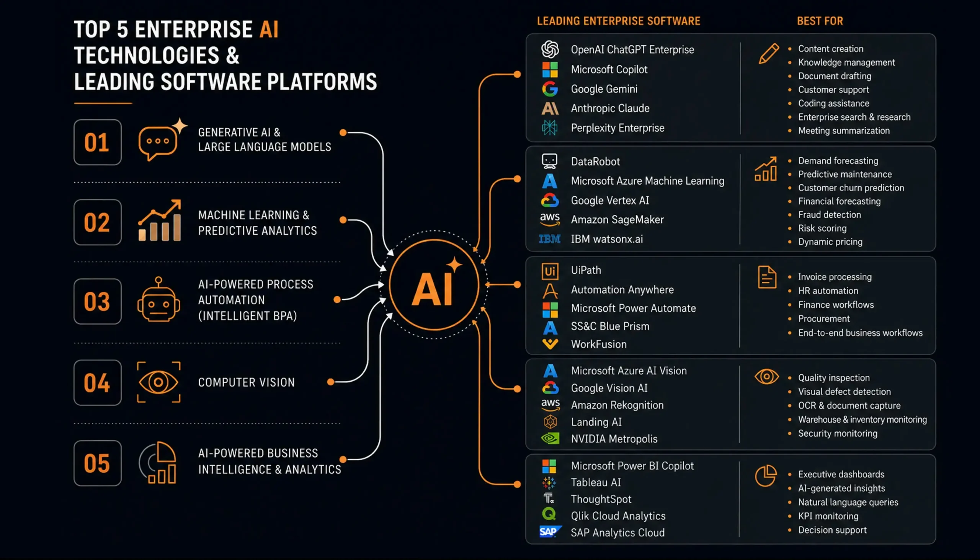The width and height of the screenshot is (980, 560).
Task: Click the Perplexity Enterprise logo
Action: point(550,128)
